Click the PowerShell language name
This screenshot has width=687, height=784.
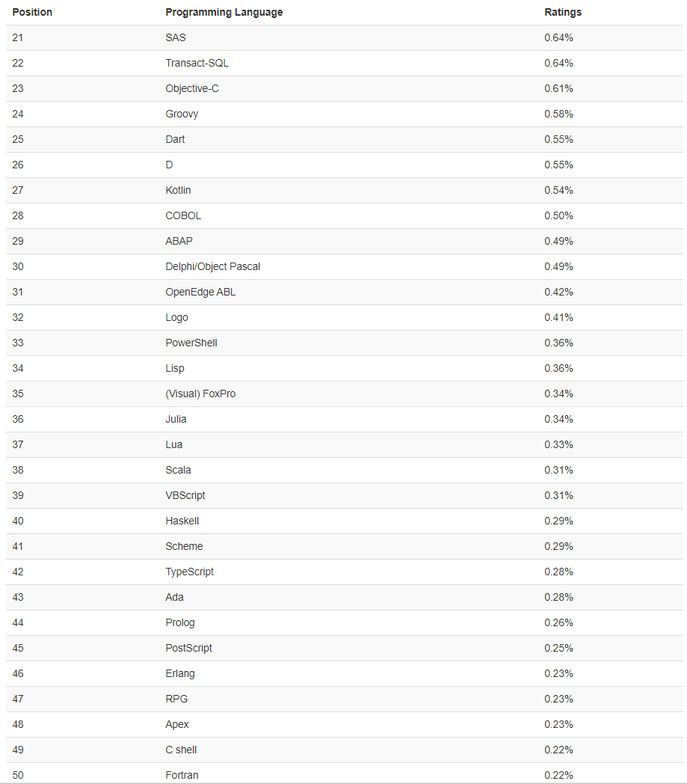click(191, 343)
